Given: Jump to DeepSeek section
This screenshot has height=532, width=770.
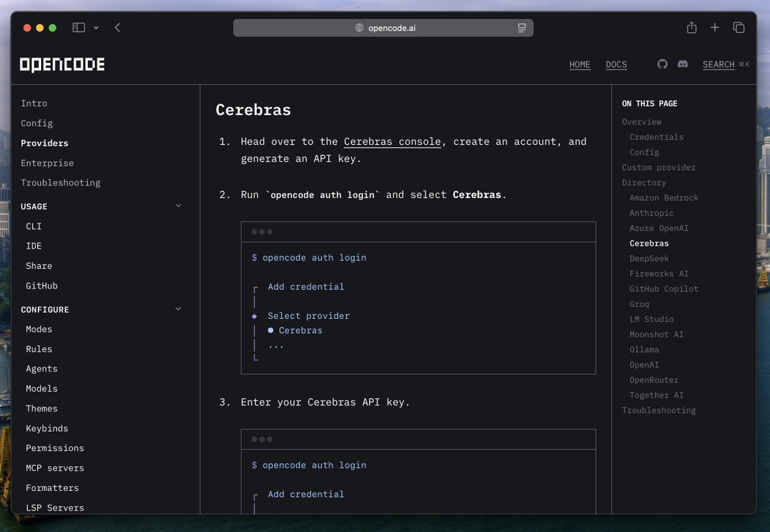Looking at the screenshot, I should [649, 259].
